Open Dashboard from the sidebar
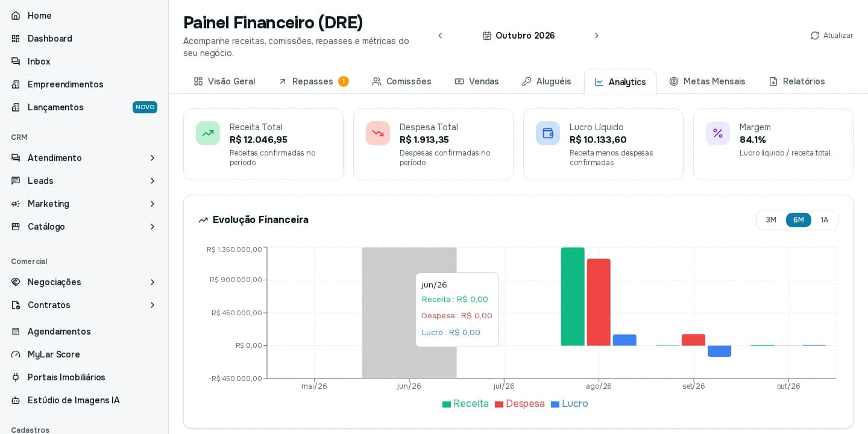The height and width of the screenshot is (434, 868). (84, 39)
